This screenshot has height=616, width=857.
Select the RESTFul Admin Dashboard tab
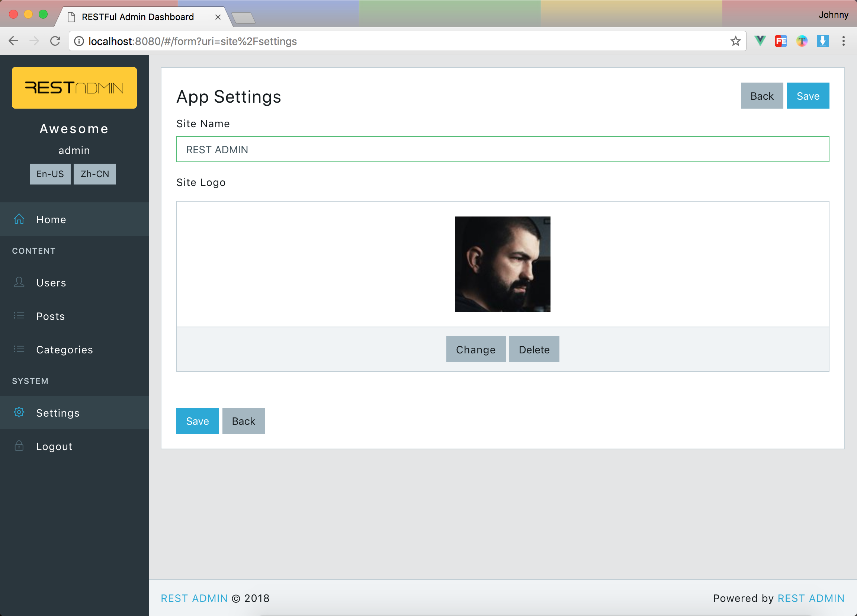tap(138, 17)
